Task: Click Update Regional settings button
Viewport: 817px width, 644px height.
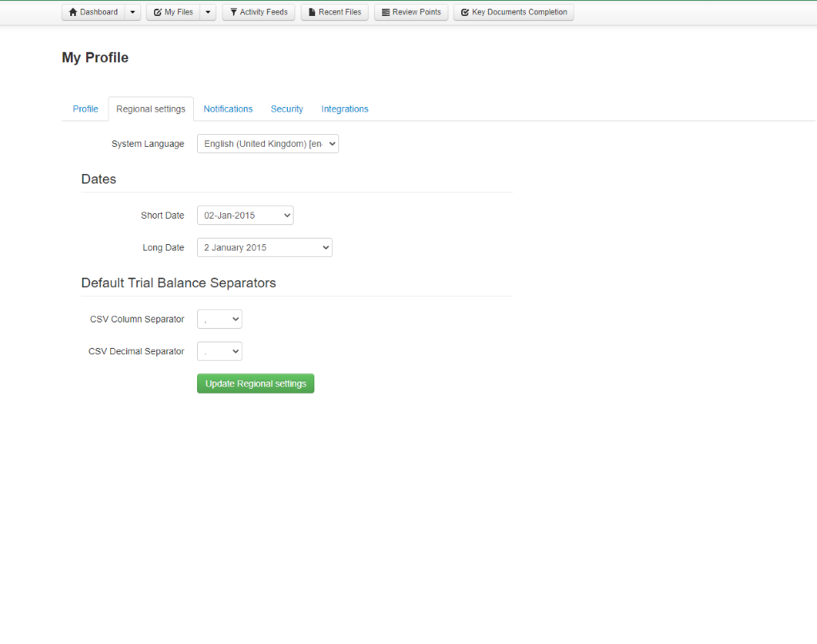Action: click(255, 384)
